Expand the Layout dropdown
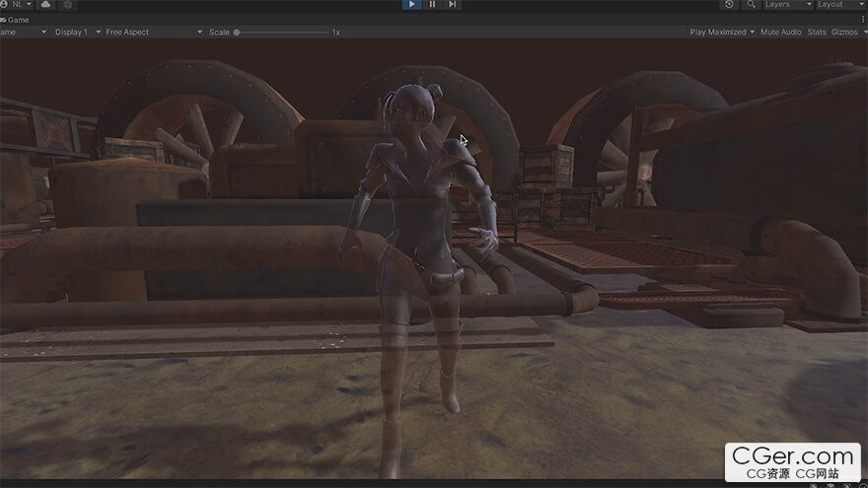 click(x=841, y=4)
